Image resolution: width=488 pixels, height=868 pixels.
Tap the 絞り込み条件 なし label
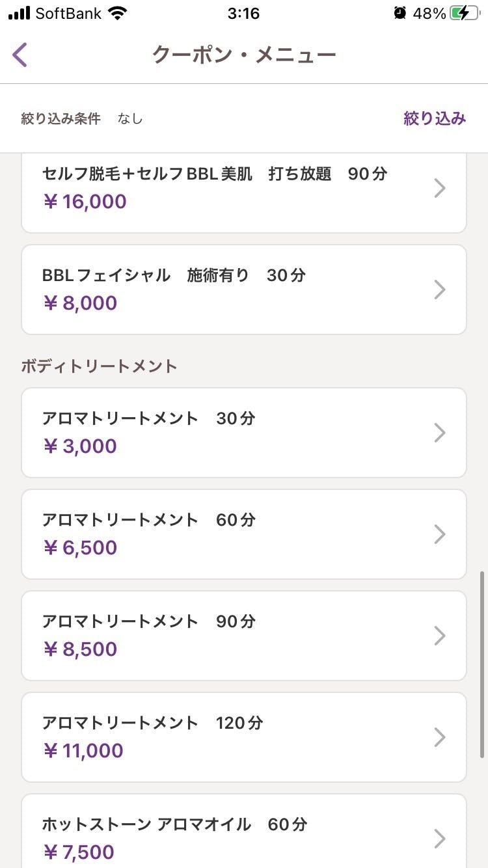pos(82,118)
